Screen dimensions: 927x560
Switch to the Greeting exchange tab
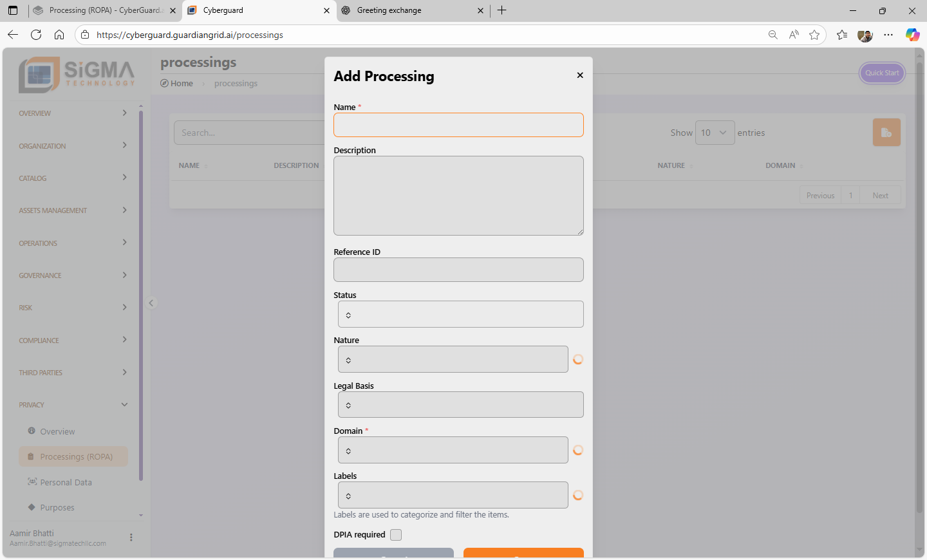(412, 10)
